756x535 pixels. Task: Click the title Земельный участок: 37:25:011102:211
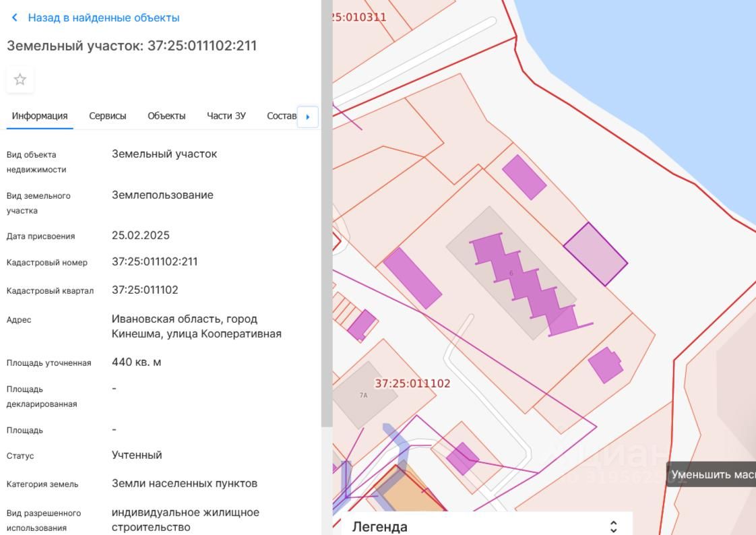coord(131,46)
